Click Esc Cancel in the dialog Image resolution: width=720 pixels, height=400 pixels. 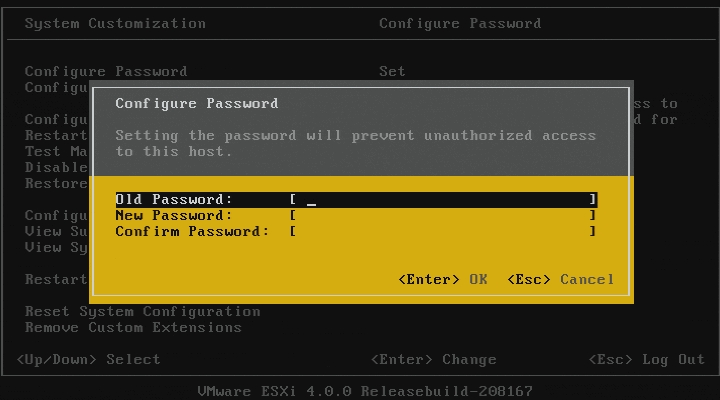(561, 279)
